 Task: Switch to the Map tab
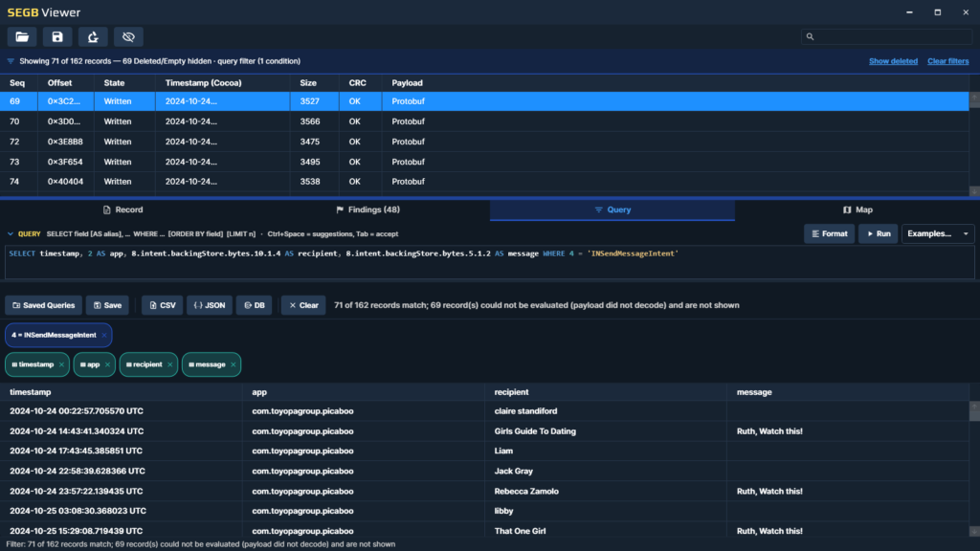[x=857, y=209]
